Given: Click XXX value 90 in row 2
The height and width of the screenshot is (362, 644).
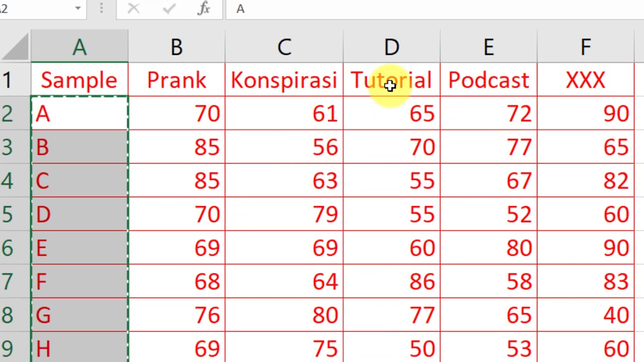Looking at the screenshot, I should 586,114.
